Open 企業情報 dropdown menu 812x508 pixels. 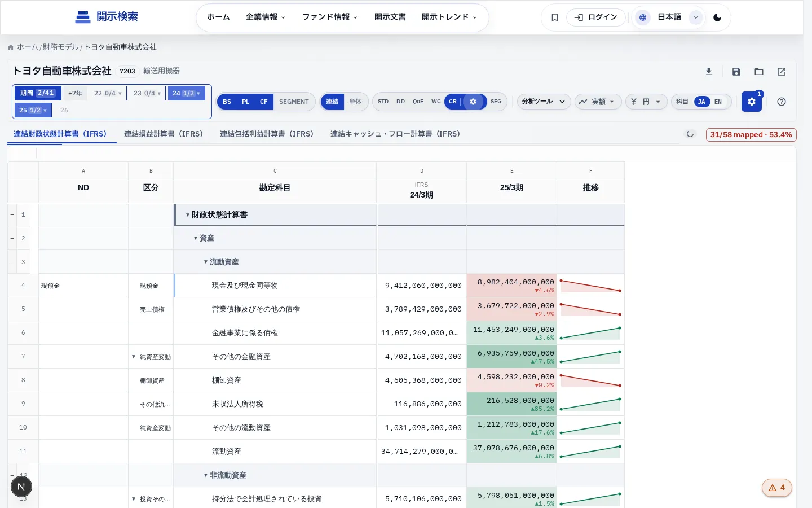(x=266, y=17)
